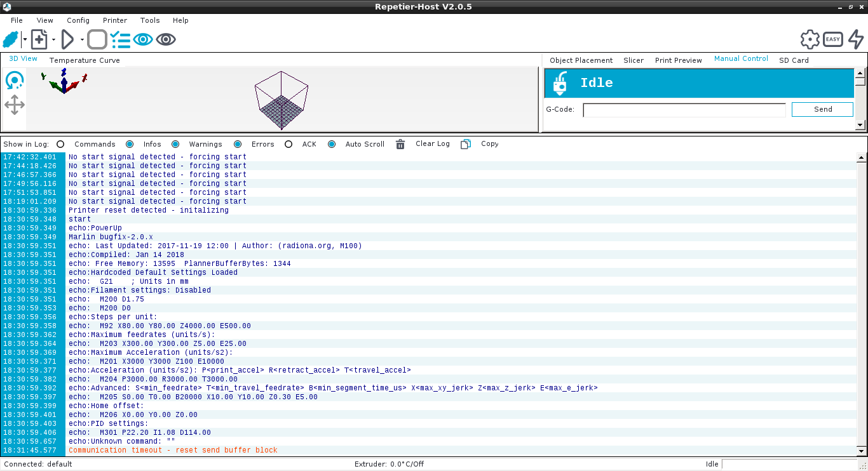Switch to the Temperature Curve tab
The image size is (868, 471).
[x=85, y=60]
